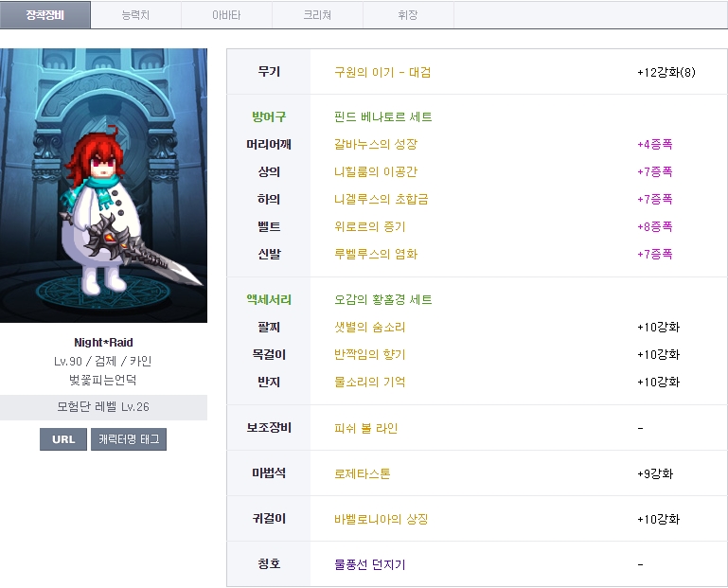The height and width of the screenshot is (588, 728).
Task: Click the URL button
Action: pyautogui.click(x=63, y=439)
